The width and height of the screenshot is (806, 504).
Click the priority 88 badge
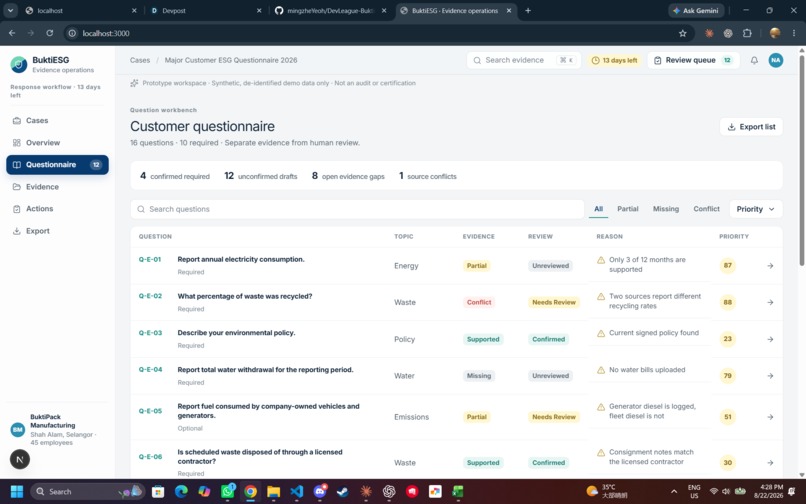click(x=727, y=302)
